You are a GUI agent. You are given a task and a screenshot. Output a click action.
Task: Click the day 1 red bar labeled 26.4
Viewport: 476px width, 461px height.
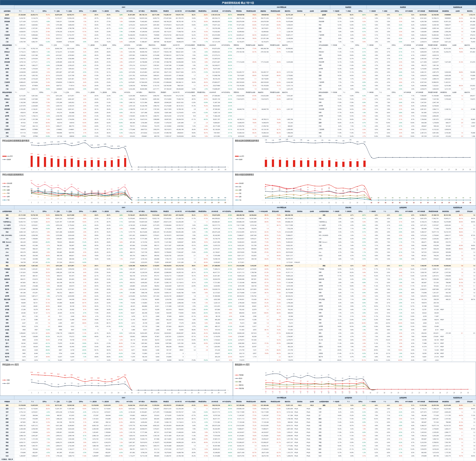pos(32,161)
